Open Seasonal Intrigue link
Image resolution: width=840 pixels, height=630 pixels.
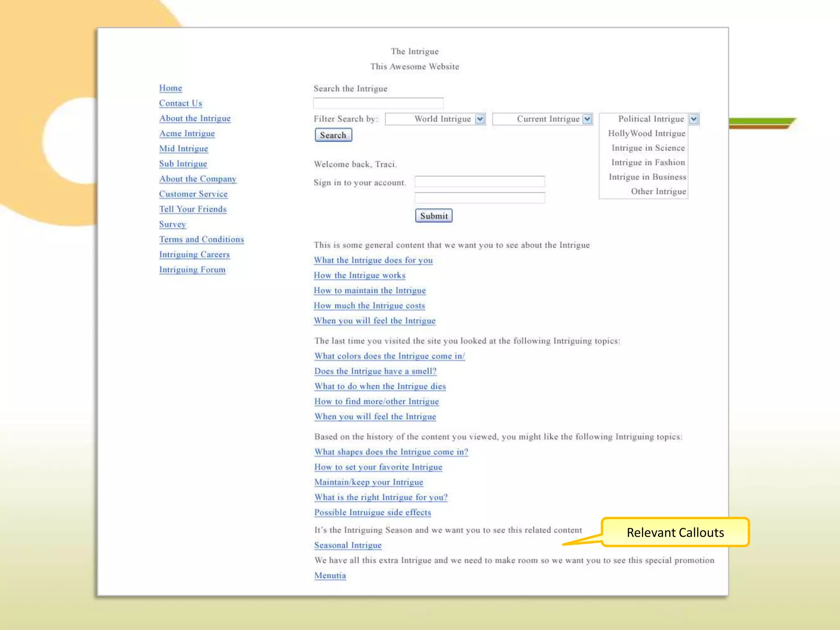pos(348,546)
